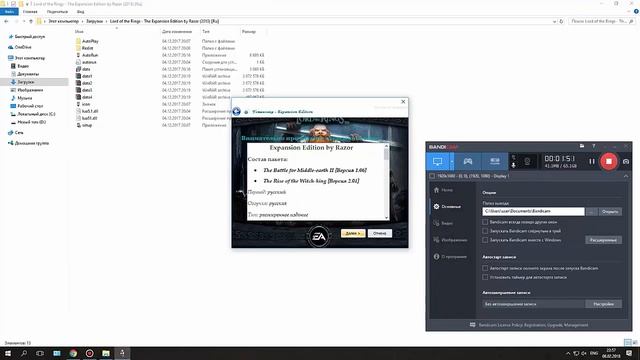Viewport: 640px width, 360px height.
Task: Take a screenshot with Bandicam camera icon
Action: point(626,162)
